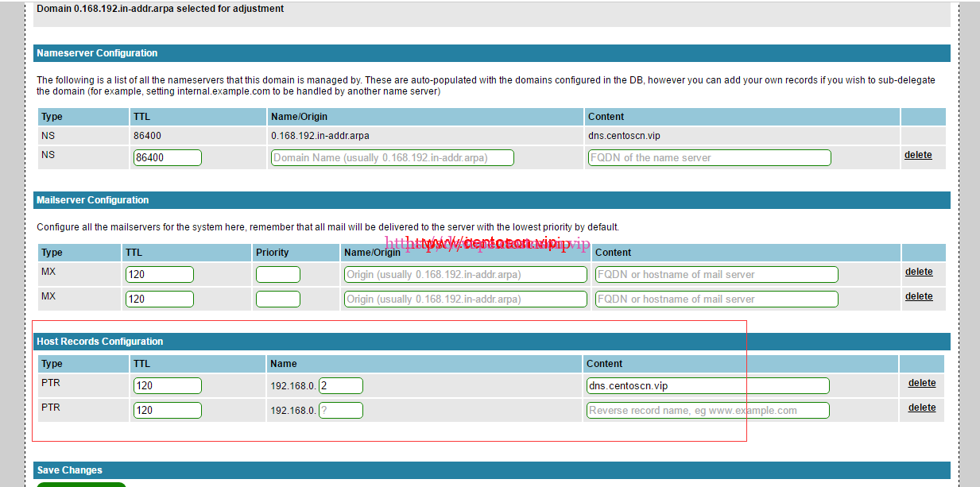Click the Origin field in first MX row

465,274
